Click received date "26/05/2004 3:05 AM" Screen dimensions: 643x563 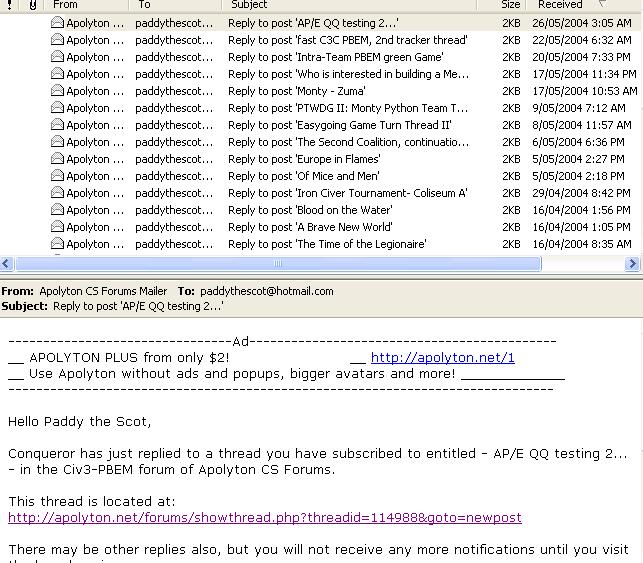point(582,23)
